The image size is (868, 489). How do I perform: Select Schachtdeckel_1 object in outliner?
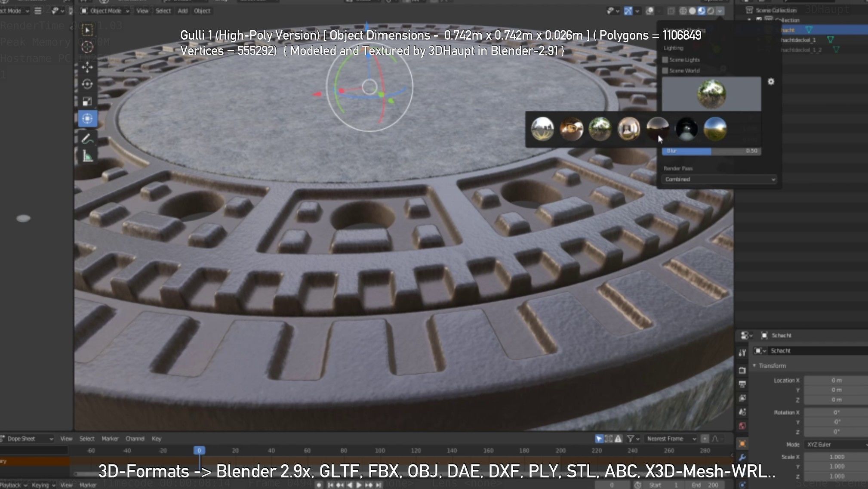pyautogui.click(x=798, y=40)
